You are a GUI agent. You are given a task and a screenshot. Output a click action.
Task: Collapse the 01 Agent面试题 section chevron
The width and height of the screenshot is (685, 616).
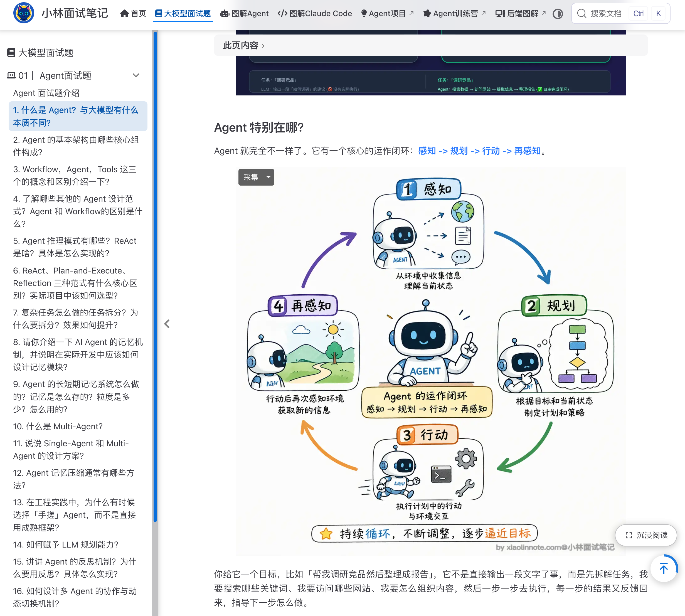pos(136,75)
